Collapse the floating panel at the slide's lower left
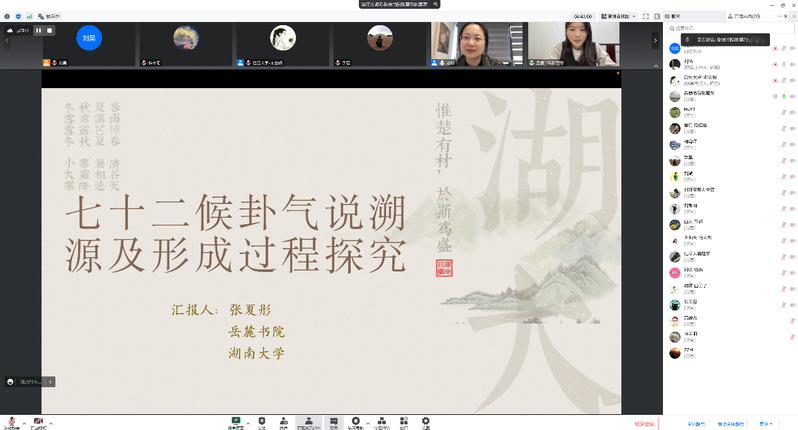 coord(51,381)
